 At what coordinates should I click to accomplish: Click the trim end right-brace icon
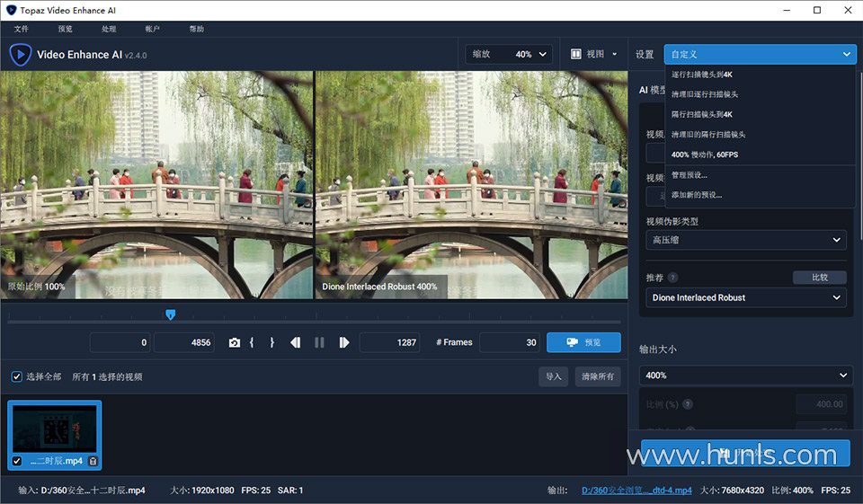[x=271, y=342]
